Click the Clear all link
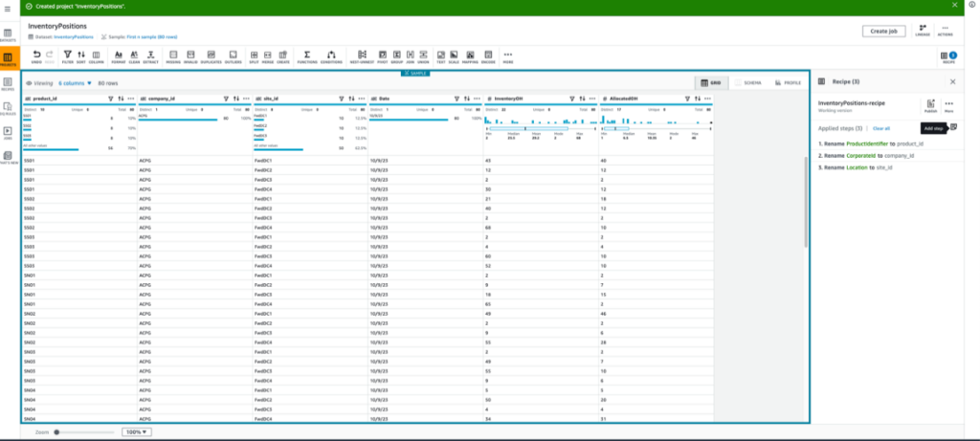Viewport: 980px width, 441px height. coord(880,127)
